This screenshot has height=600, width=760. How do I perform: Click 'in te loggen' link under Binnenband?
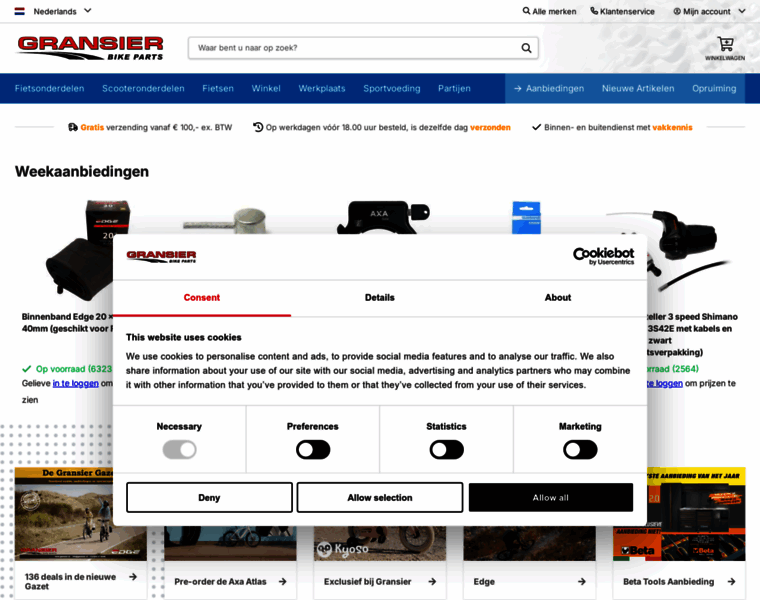click(x=76, y=383)
